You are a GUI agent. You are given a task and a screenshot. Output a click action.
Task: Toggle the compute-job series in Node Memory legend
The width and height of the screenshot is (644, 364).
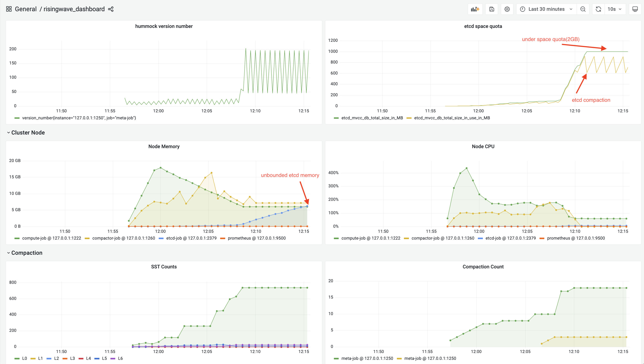(x=51, y=238)
